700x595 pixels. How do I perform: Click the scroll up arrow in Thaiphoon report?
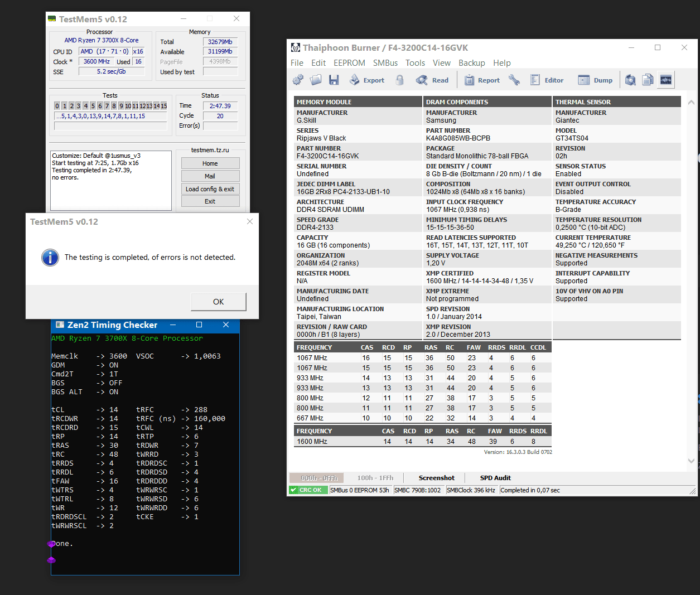(692, 103)
